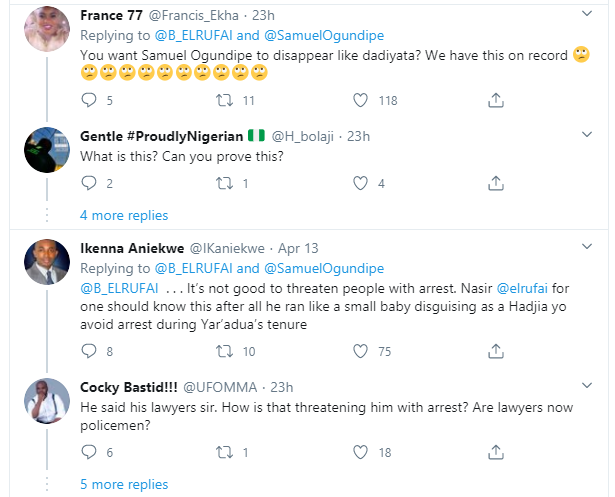Share Cocky Bastid's tweet
Viewport: 615px width, 497px height.
494,453
